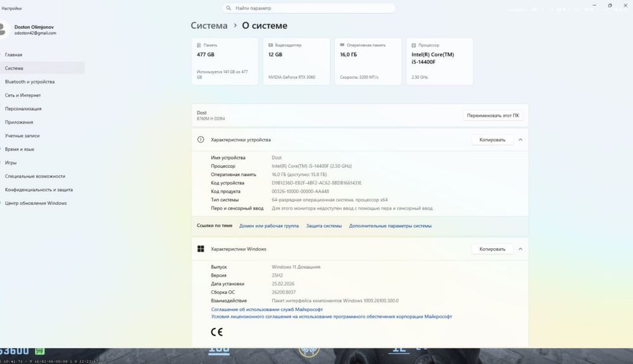
Task: Click the user avatar picture
Action: pos(3,30)
